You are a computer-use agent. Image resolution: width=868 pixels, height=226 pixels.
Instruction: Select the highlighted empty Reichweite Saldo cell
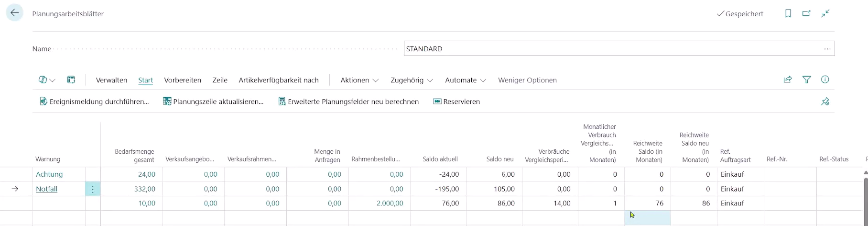point(648,218)
